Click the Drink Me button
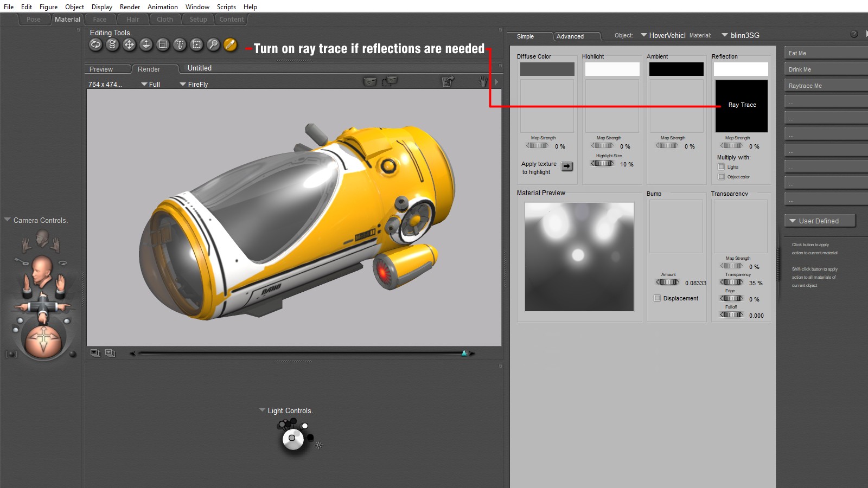This screenshot has width=868, height=488. [826, 69]
